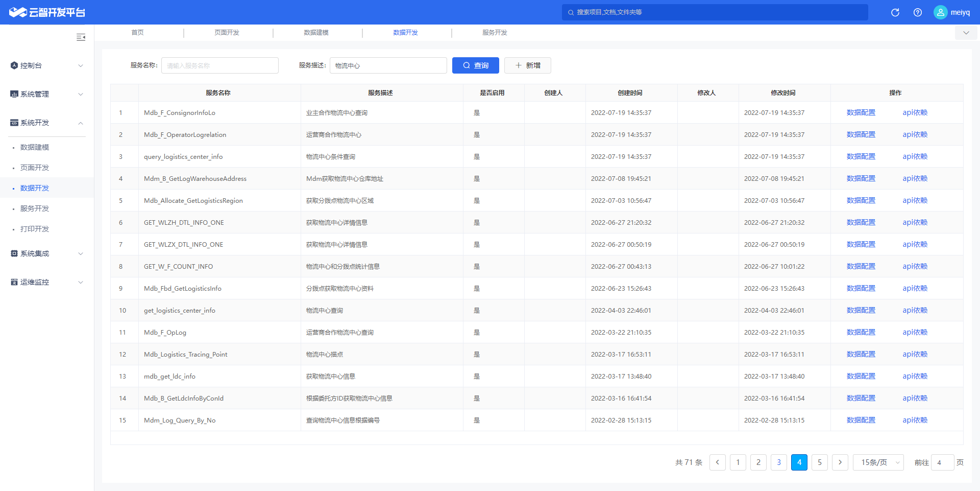
Task: Open 数据配置 for Mdb_Logistics_Tracing_Point
Action: tap(861, 354)
